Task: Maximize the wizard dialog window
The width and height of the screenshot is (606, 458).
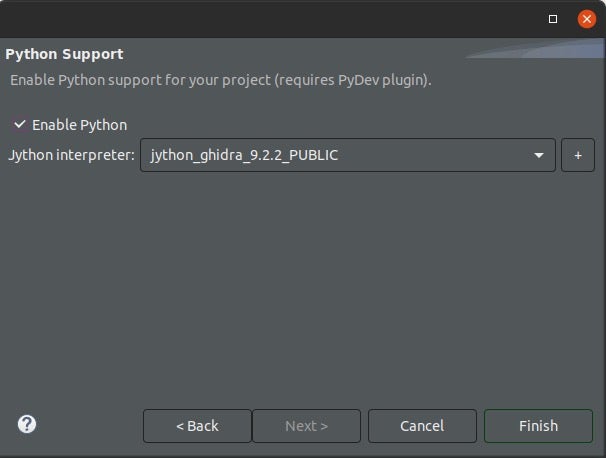Action: click(x=553, y=19)
